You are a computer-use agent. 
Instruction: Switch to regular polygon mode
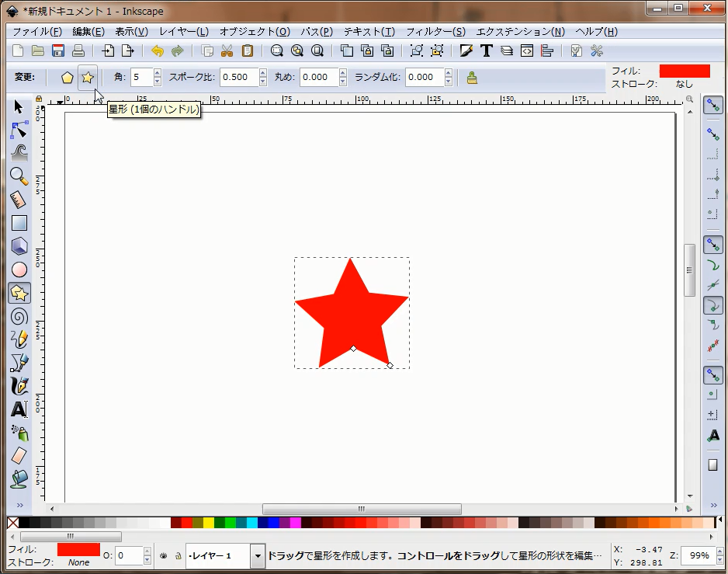pyautogui.click(x=68, y=78)
